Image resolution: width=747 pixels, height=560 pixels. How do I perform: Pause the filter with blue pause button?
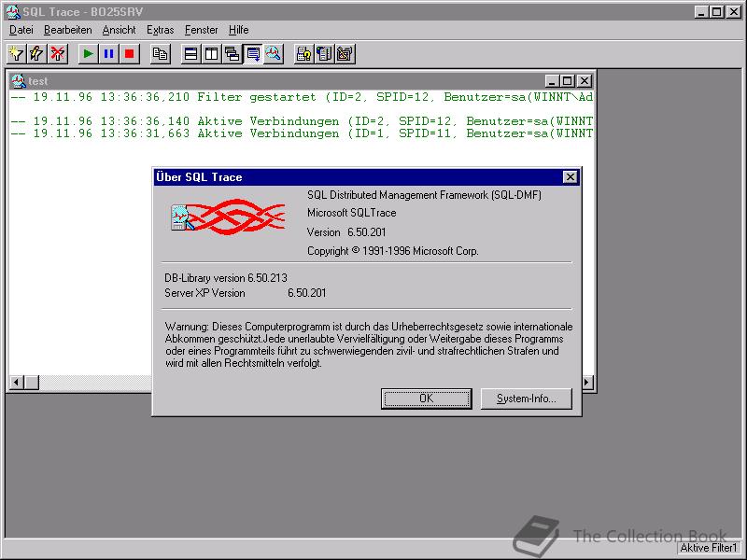point(108,54)
